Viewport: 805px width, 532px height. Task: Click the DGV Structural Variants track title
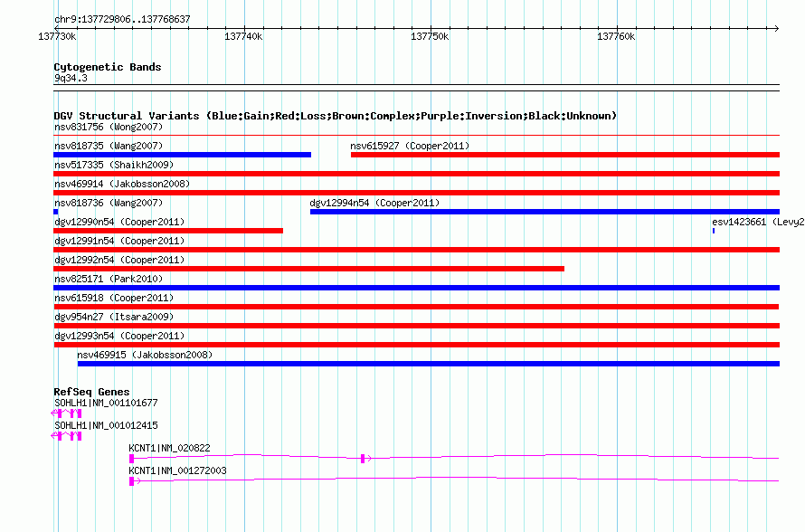pos(336,116)
